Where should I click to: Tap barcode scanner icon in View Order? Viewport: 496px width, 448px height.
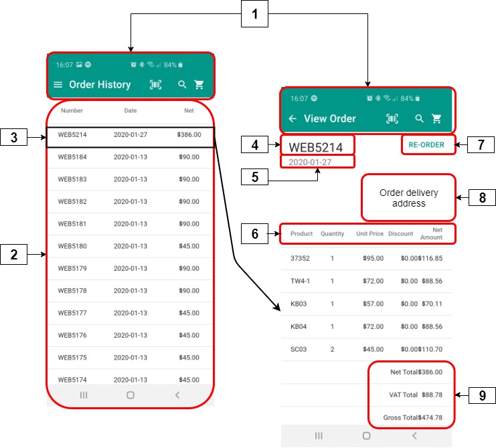392,118
